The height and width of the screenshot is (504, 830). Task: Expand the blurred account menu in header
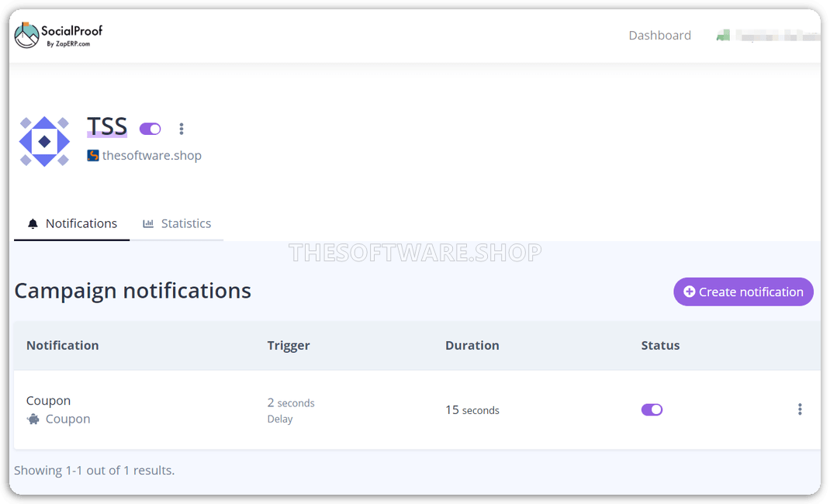(776, 36)
